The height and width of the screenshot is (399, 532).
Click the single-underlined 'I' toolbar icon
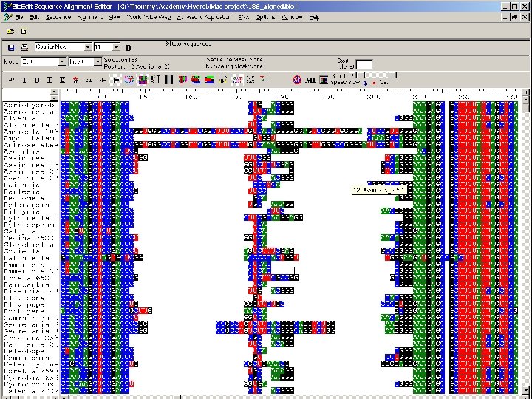[50, 80]
